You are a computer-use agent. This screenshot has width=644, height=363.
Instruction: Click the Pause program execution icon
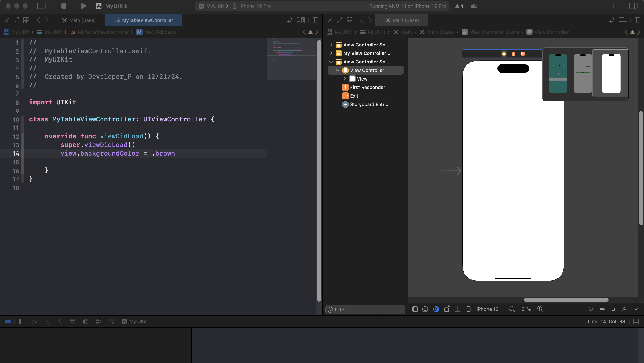click(21, 321)
